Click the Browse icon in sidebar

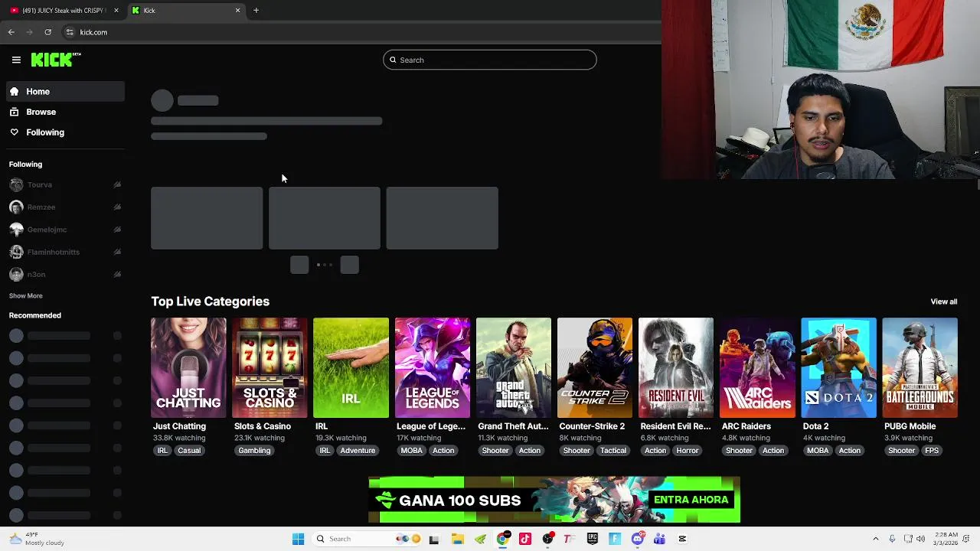14,112
